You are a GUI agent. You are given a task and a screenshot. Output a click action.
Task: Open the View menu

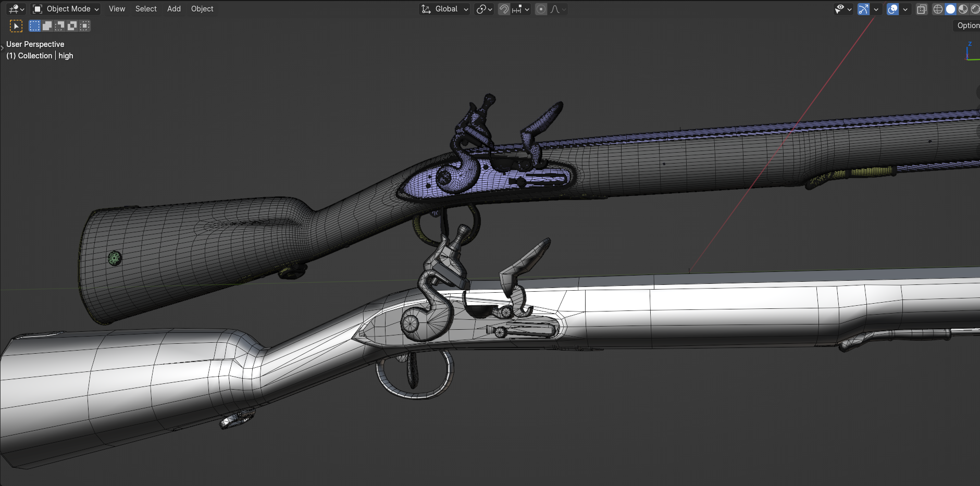point(117,9)
